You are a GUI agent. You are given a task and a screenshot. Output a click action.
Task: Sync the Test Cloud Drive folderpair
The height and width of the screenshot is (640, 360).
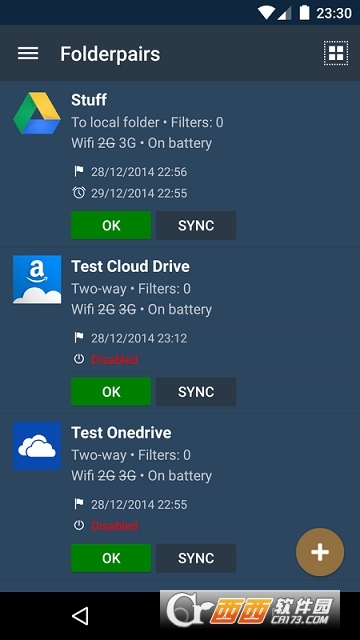[x=196, y=392]
